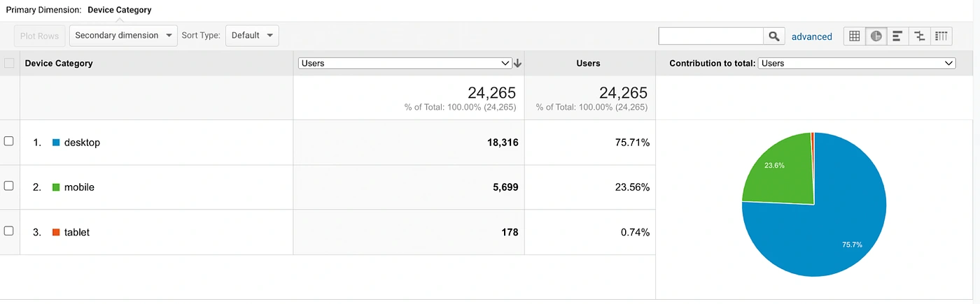Click the advanced search link
The image size is (980, 304).
[811, 37]
